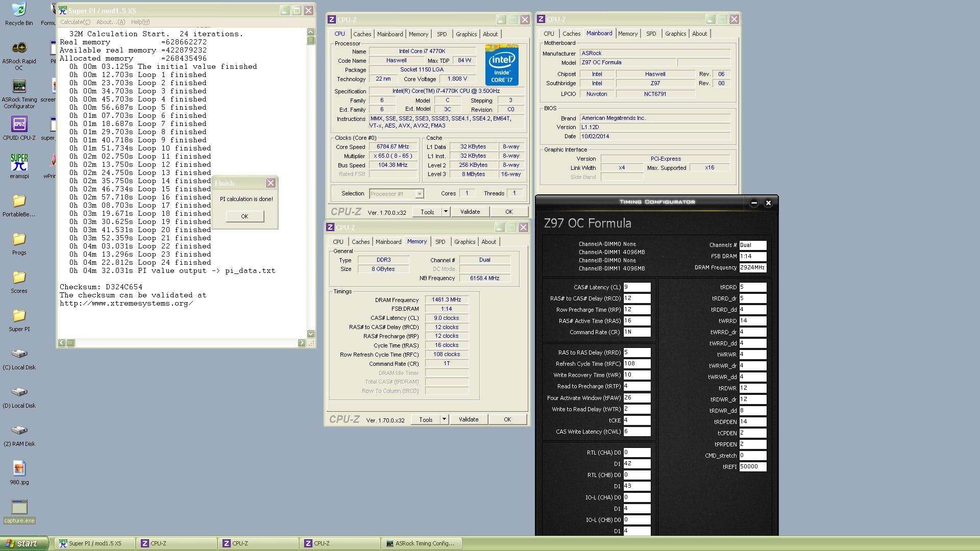
Task: Click OK in the Finish dialog
Action: (244, 216)
